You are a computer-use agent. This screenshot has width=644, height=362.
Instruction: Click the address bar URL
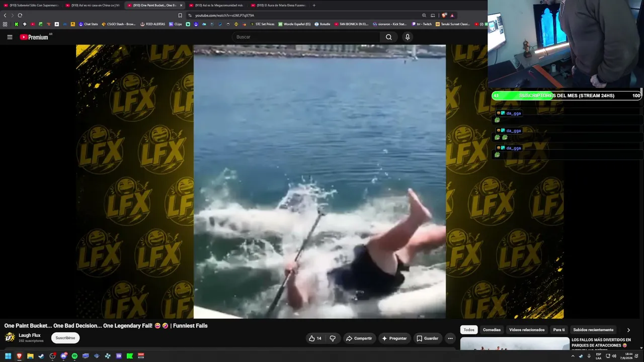coord(224,15)
